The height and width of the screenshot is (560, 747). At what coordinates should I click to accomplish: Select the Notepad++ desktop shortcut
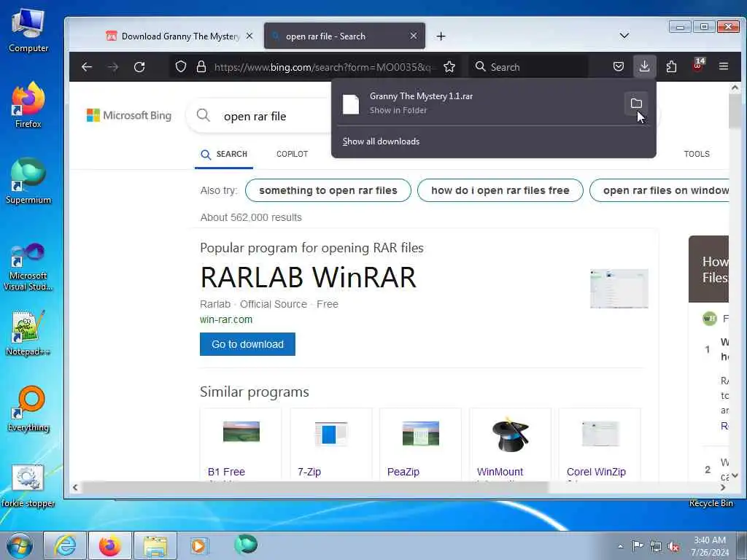coord(28,333)
